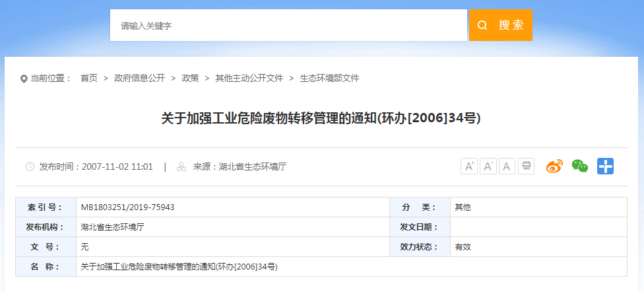Click the 来源：湖北省生态环境厅 source text
Viewport: 644px width, 292px height.
(x=240, y=167)
